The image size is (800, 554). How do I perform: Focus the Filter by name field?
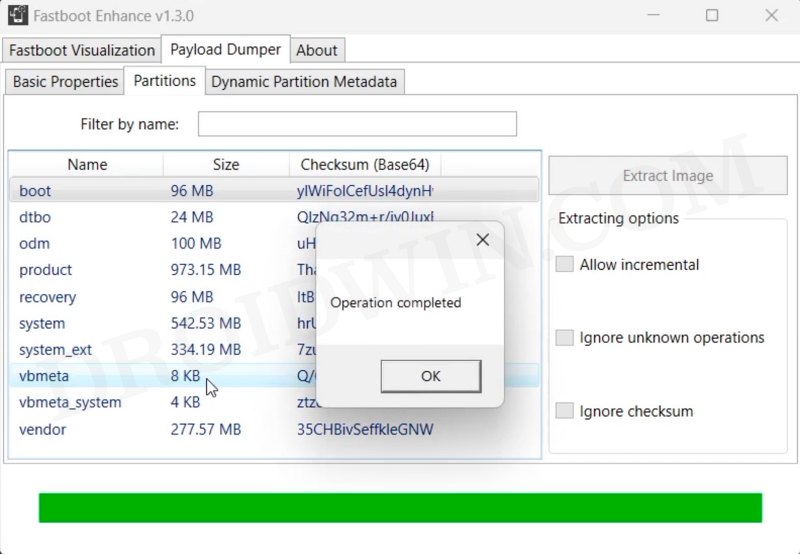coord(357,124)
